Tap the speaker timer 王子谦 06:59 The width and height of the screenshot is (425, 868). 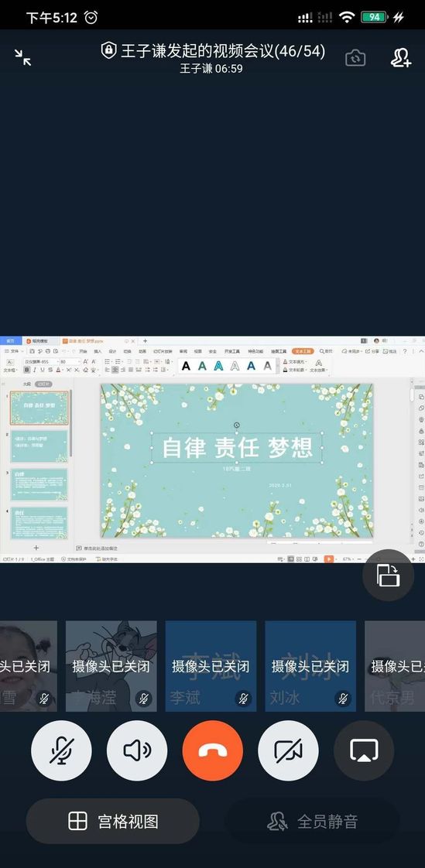point(211,69)
